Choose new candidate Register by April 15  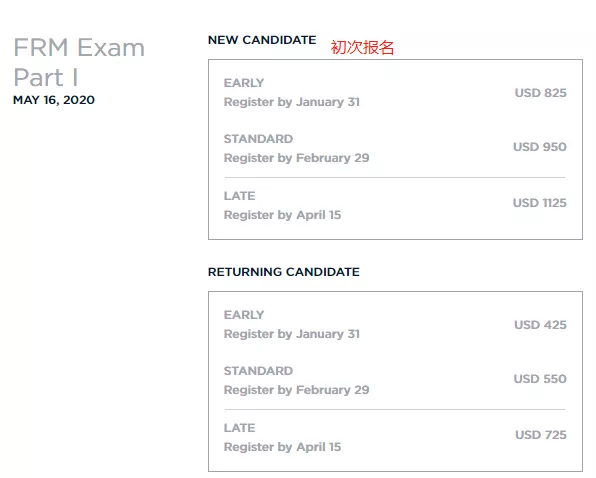coord(282,215)
